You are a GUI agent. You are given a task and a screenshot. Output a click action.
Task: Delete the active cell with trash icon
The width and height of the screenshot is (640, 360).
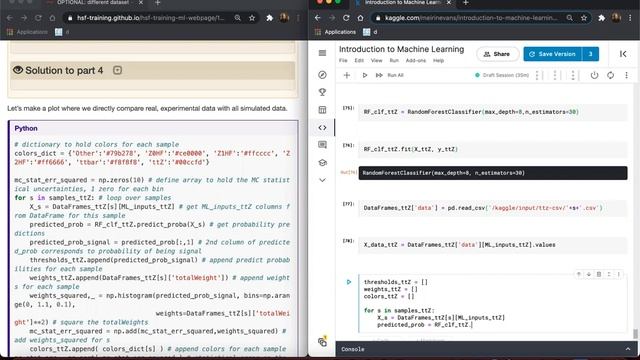599,274
